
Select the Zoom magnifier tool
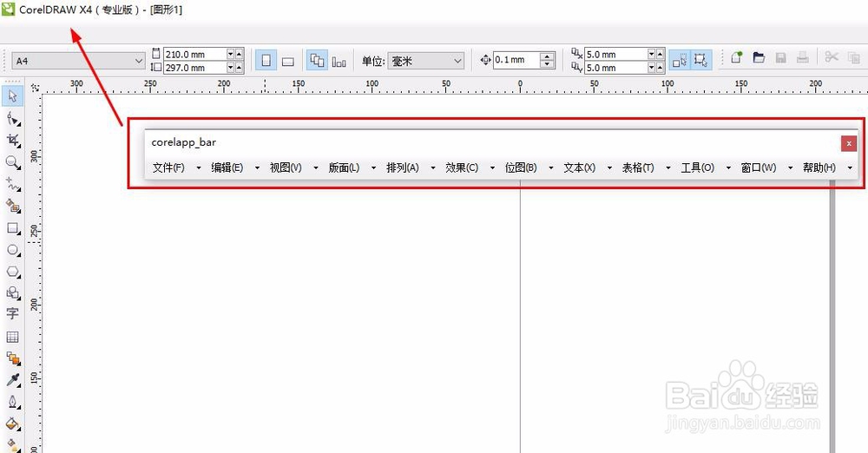(12, 162)
